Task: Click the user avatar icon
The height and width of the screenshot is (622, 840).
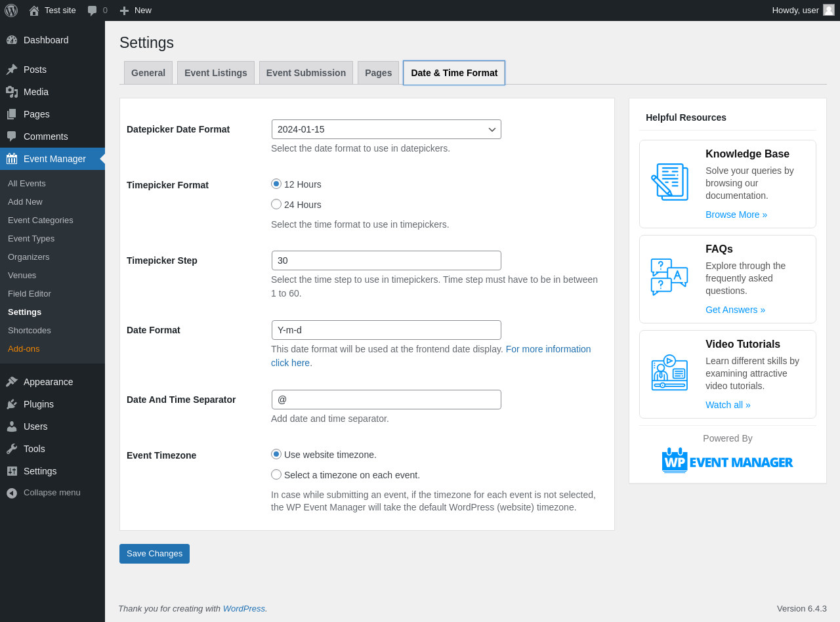Action: pos(829,10)
